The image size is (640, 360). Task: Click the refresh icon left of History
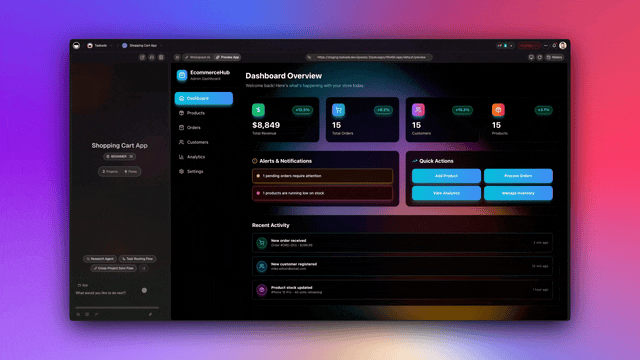[x=540, y=57]
